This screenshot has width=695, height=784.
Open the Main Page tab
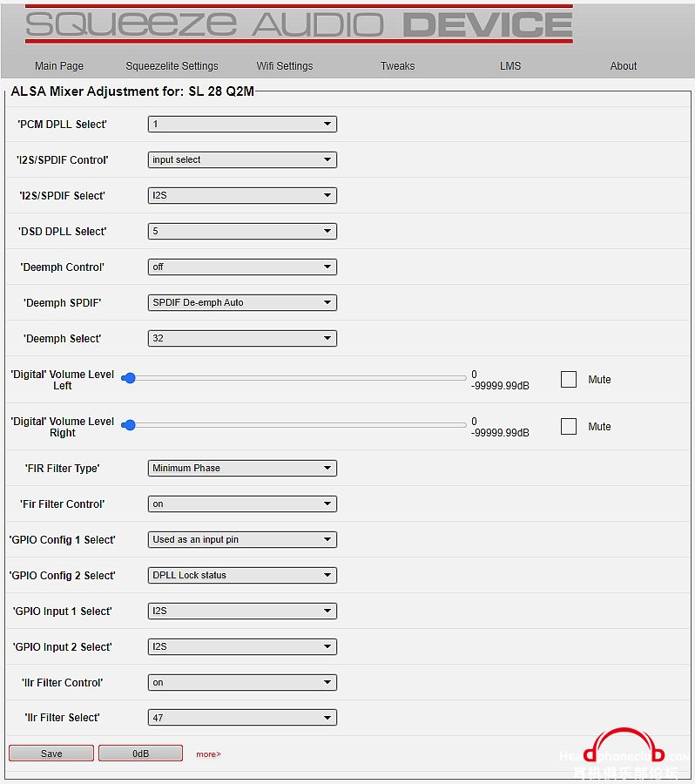[59, 66]
